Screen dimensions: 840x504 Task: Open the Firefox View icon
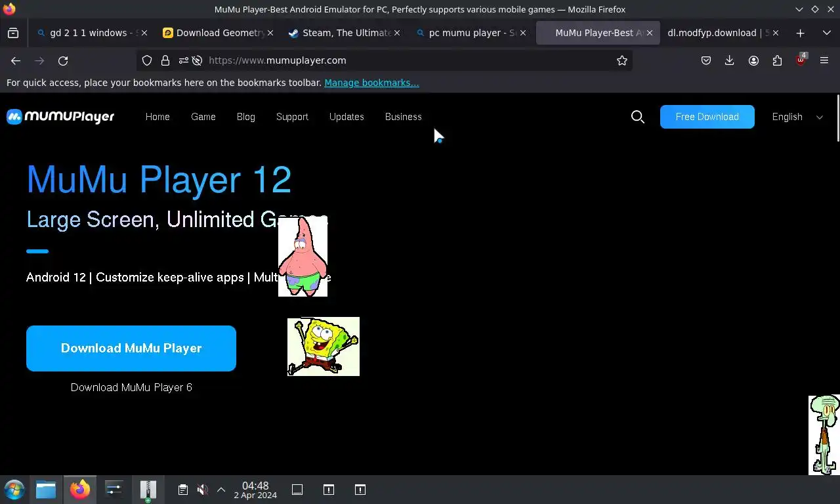pyautogui.click(x=13, y=33)
